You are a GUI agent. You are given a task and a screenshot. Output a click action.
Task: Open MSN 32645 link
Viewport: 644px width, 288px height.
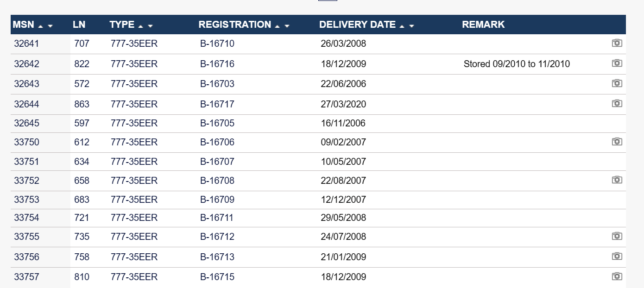pos(26,123)
